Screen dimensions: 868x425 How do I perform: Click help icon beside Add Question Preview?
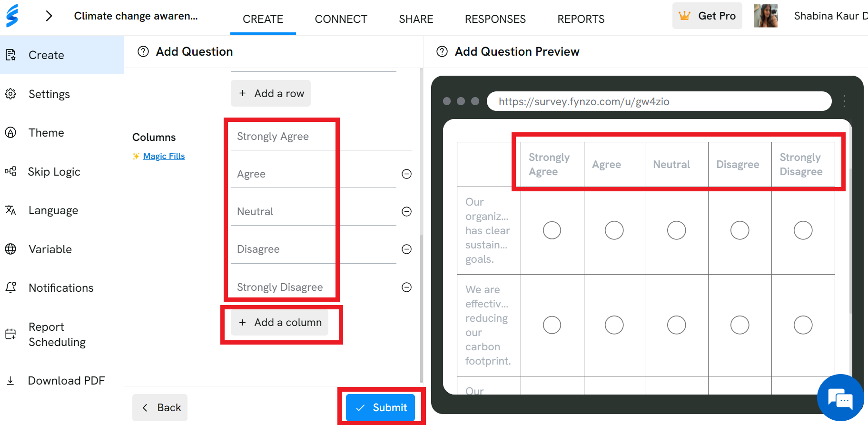[442, 51]
